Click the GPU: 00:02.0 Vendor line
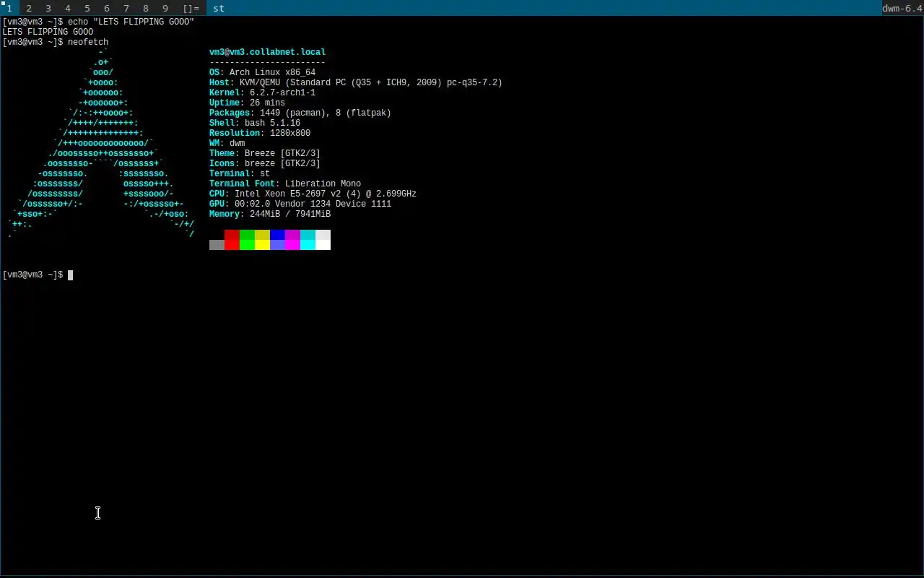The width and height of the screenshot is (924, 578). coord(300,204)
